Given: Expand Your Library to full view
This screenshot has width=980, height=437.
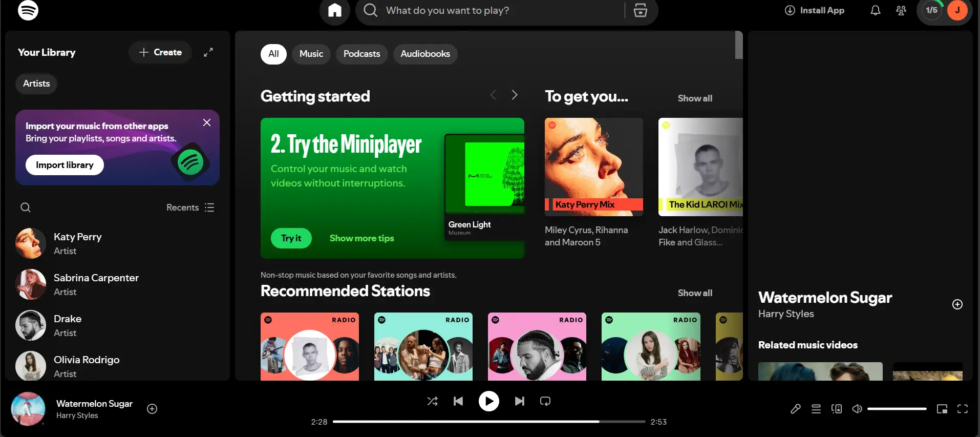Looking at the screenshot, I should click(x=208, y=52).
